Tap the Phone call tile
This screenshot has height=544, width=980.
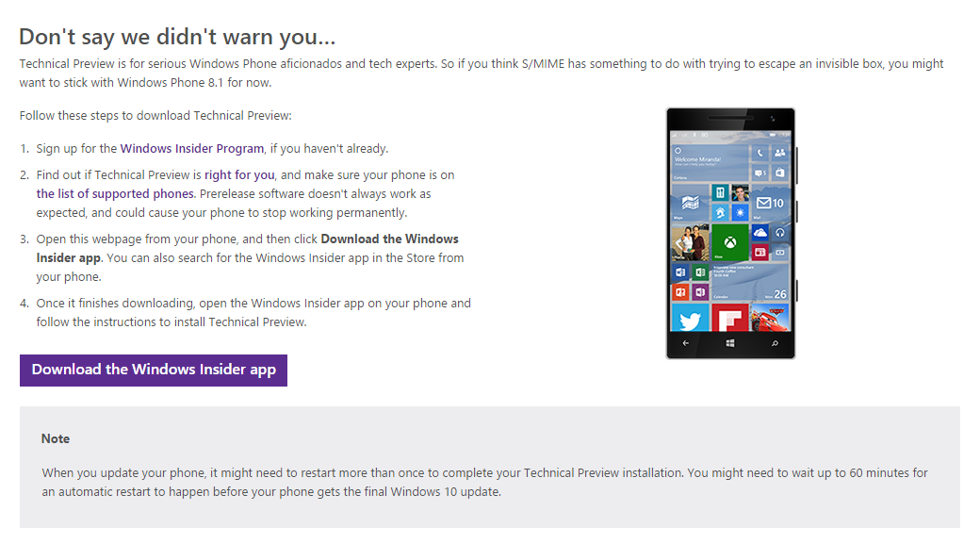(x=760, y=153)
